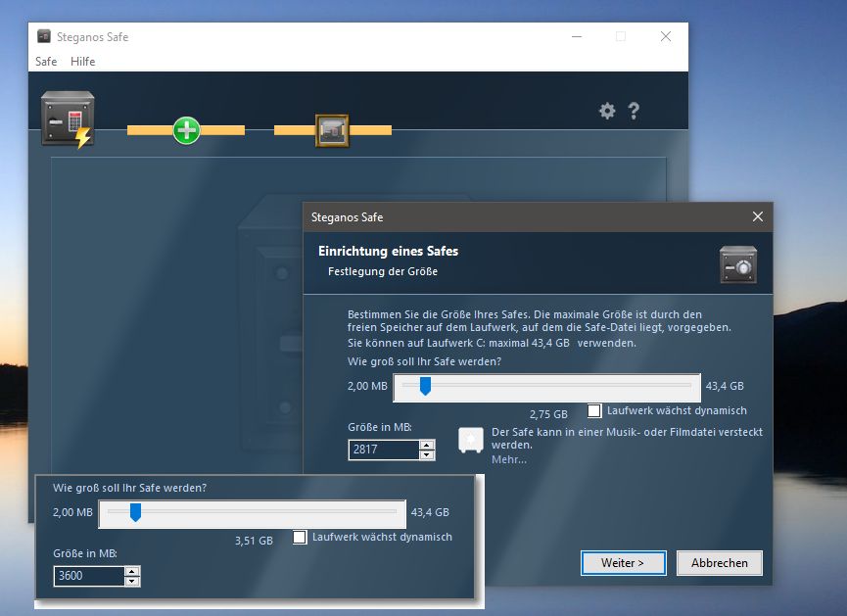Click the 2,00 MB minimum label in dialog

pos(367,387)
